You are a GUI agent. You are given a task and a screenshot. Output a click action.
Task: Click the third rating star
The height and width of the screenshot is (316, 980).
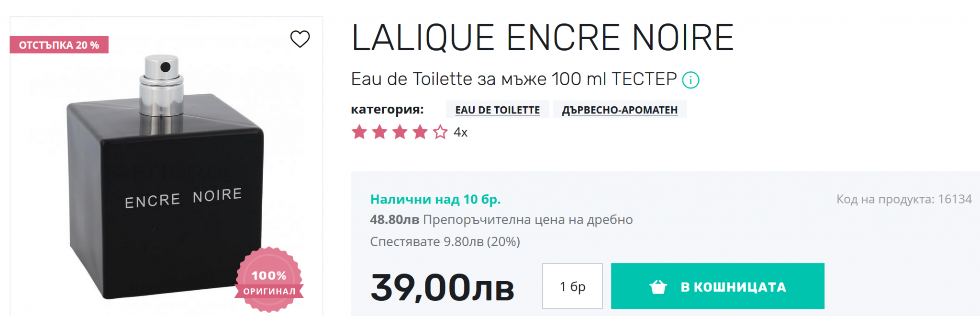point(400,132)
